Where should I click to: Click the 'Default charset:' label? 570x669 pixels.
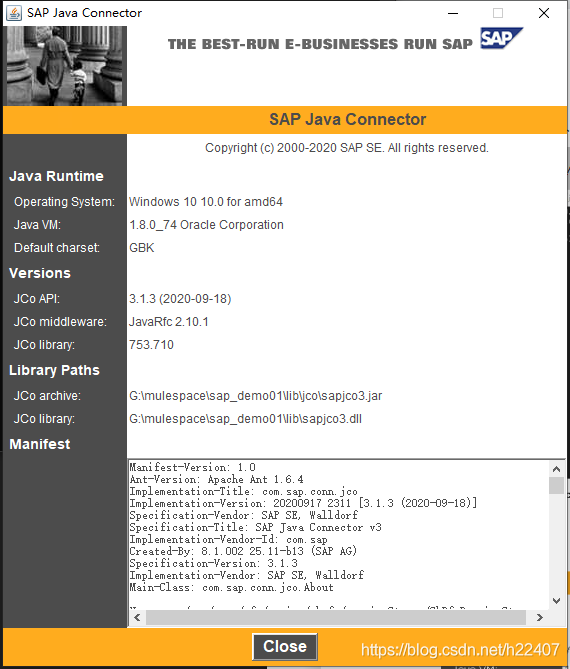click(57, 247)
